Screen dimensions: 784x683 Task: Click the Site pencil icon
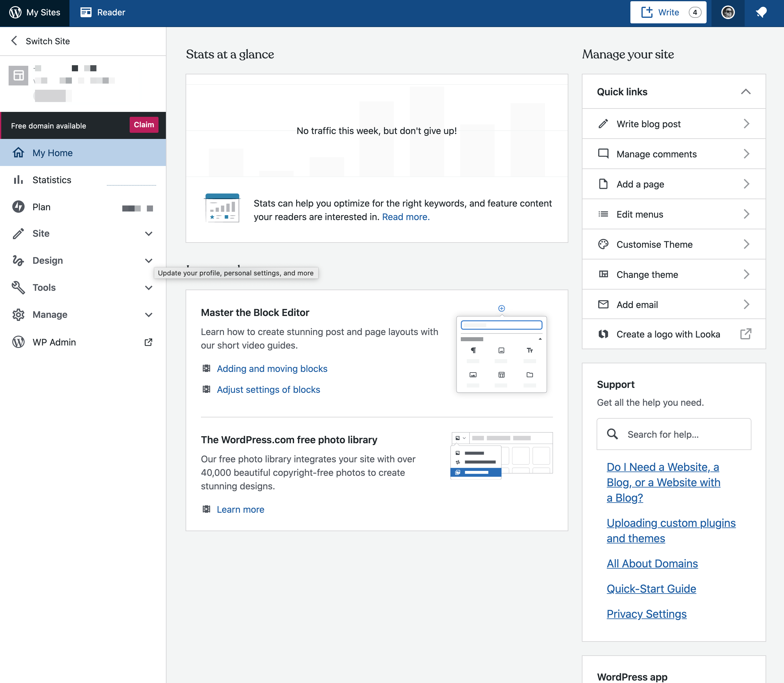18,233
